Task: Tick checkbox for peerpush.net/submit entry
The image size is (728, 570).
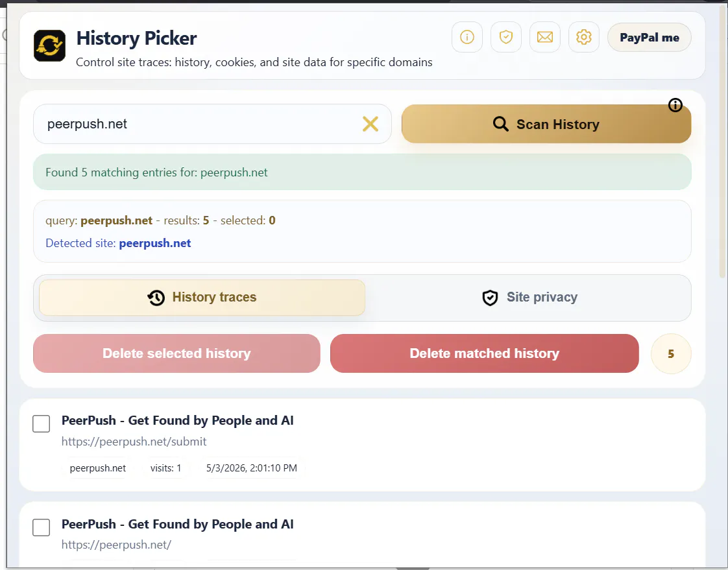Action: tap(42, 424)
